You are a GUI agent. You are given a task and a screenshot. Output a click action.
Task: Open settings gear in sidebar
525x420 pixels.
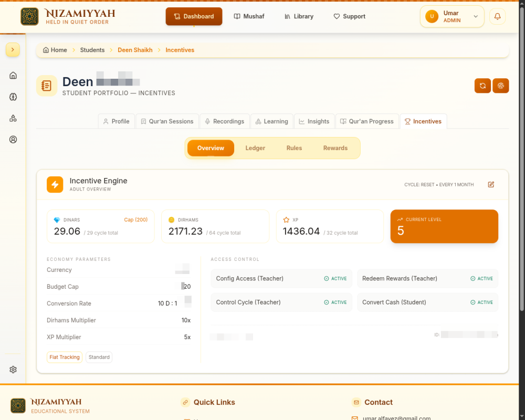[x=13, y=370]
